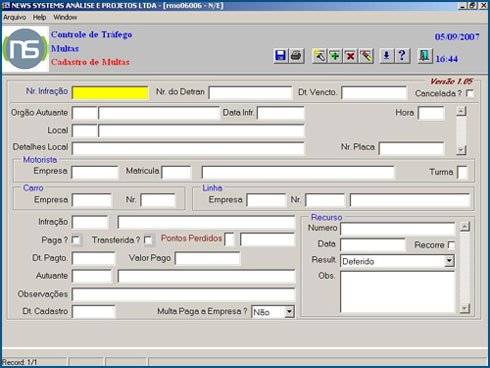490x368 pixels.
Task: Click the Orgão Autuante description field
Action: [159, 113]
